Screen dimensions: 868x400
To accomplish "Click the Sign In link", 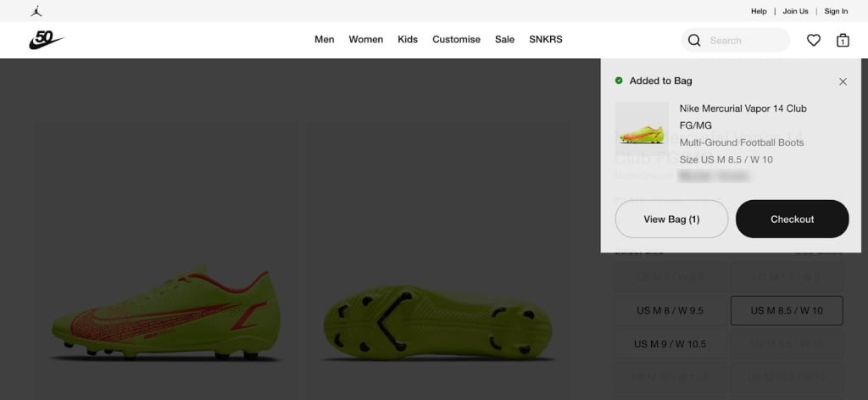I will point(836,11).
